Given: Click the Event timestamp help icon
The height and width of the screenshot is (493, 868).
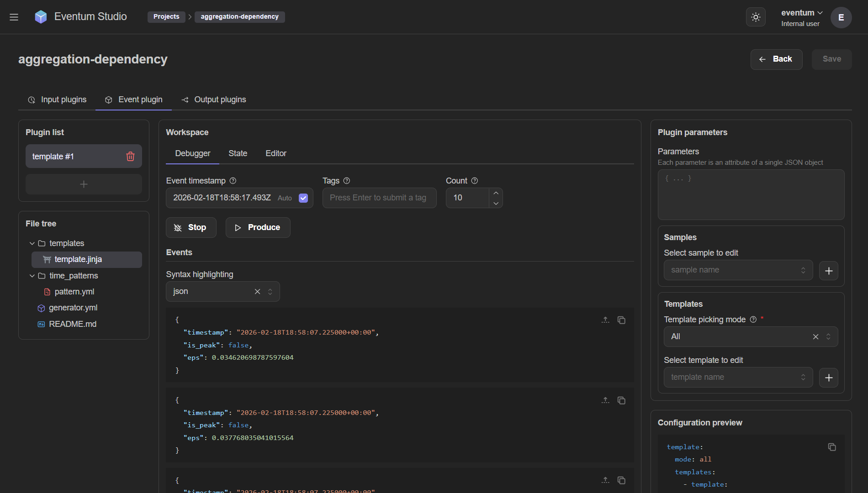Looking at the screenshot, I should (x=233, y=181).
